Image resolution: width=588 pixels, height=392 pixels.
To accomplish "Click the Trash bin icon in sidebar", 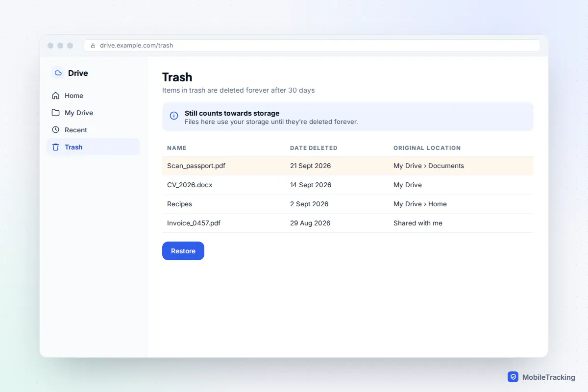I will [x=55, y=147].
